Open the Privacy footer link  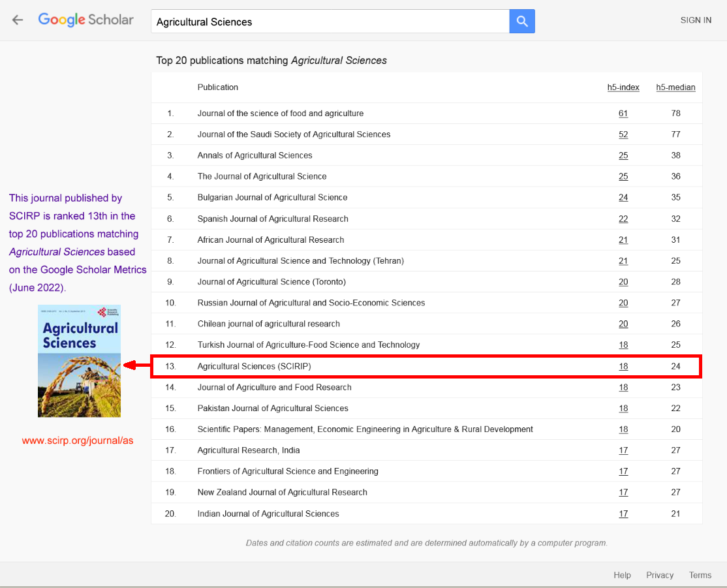tap(660, 575)
